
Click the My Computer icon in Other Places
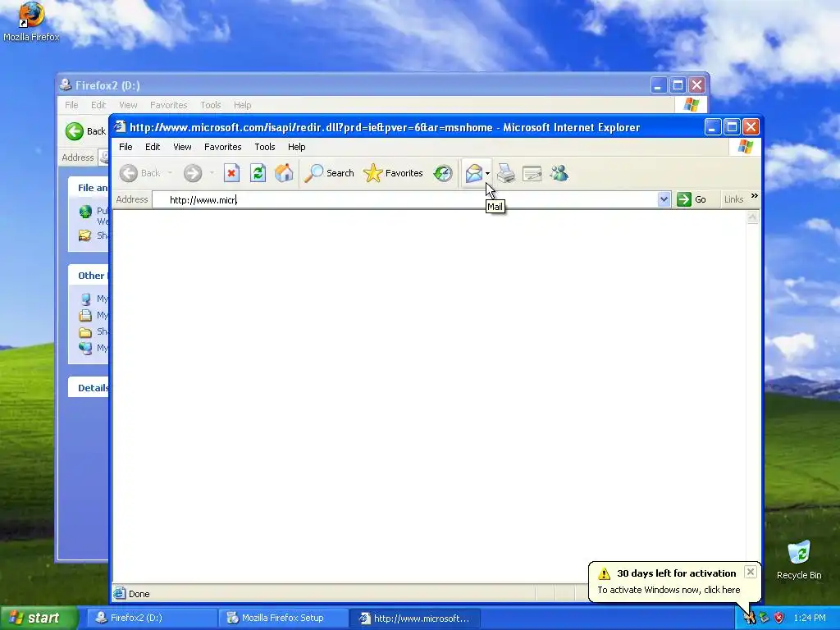[x=85, y=299]
